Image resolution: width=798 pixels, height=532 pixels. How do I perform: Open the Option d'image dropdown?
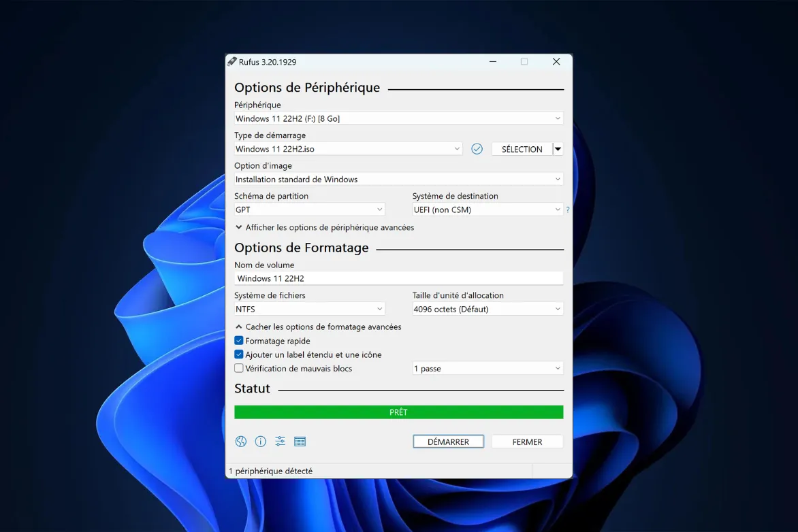point(398,179)
